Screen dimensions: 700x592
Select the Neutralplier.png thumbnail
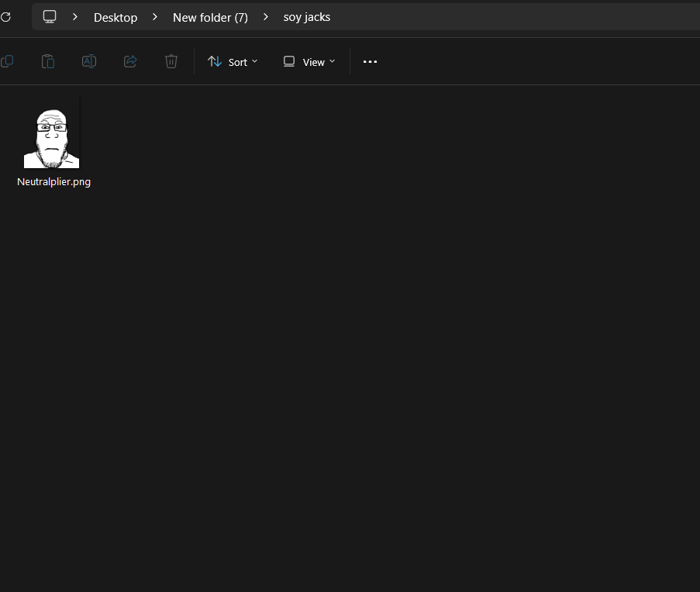(51, 139)
